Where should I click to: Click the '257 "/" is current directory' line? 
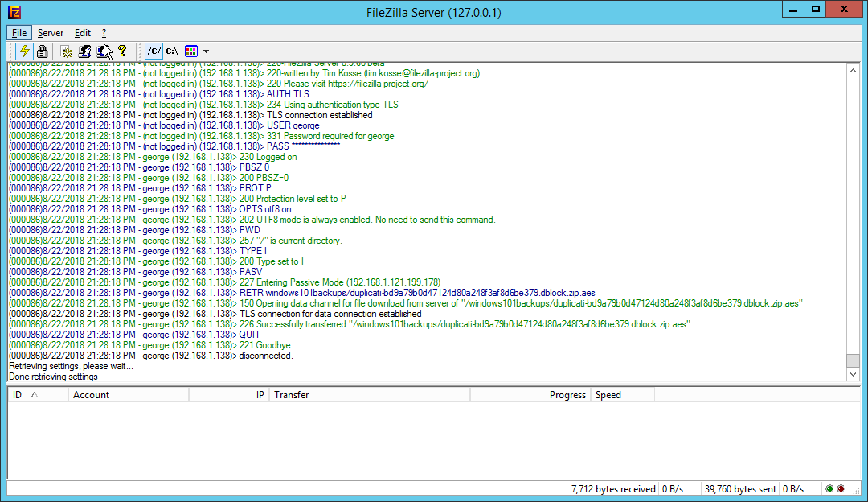coord(175,241)
